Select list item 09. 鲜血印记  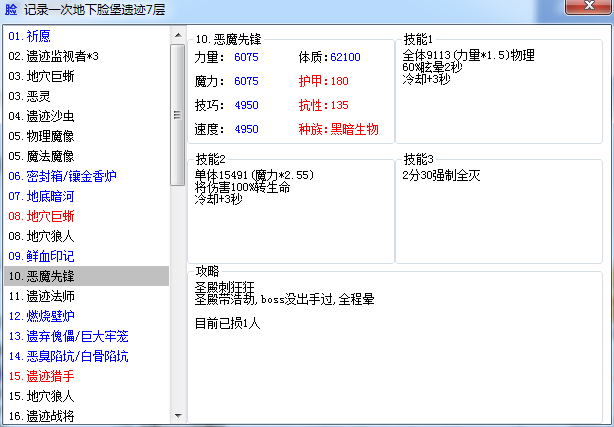click(87, 256)
